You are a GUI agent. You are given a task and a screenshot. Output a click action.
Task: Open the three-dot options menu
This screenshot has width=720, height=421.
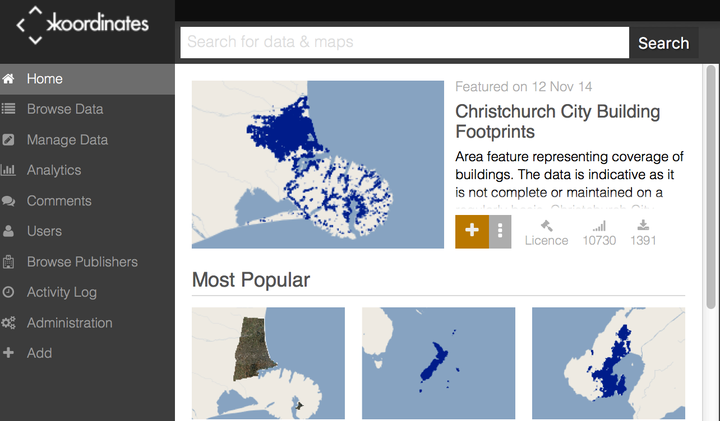coord(500,232)
